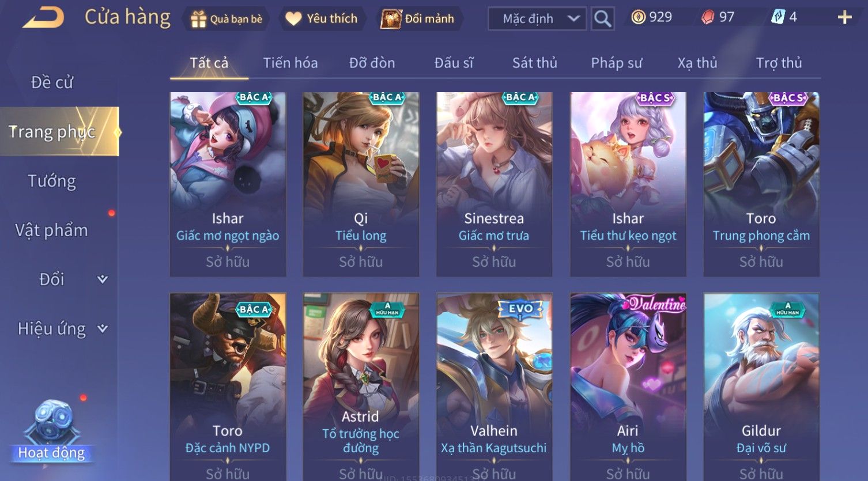Open Qi Tiểu long skin card
Viewport: 868px width, 481px height.
[361, 184]
